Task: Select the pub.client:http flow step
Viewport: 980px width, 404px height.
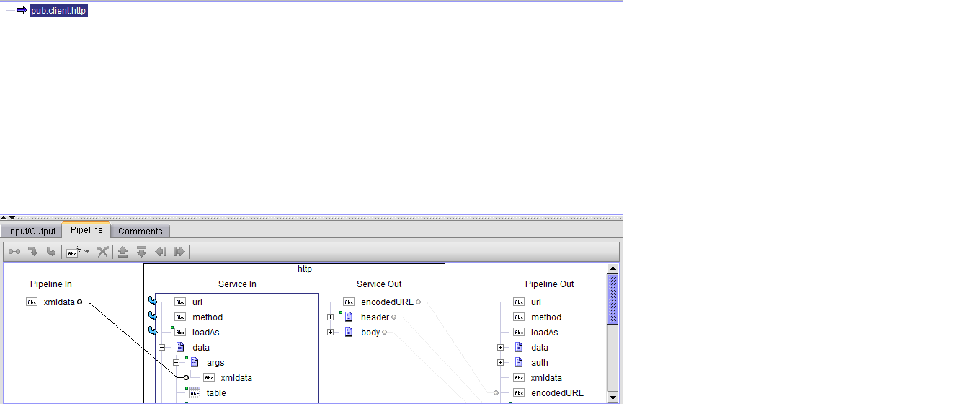Action: (x=58, y=12)
